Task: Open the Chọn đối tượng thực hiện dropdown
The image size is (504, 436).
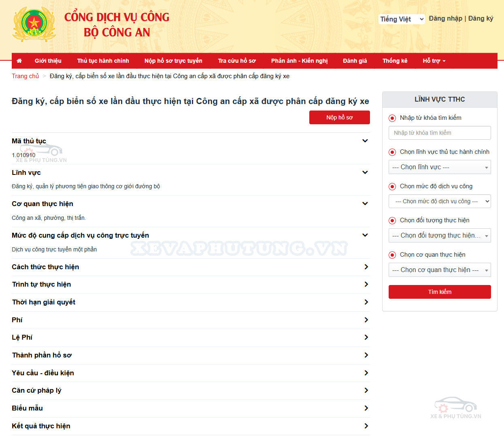Action: coord(440,236)
